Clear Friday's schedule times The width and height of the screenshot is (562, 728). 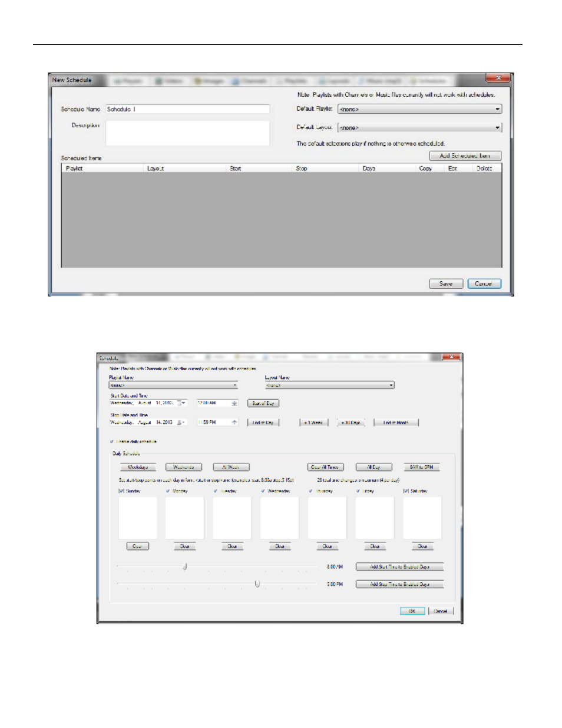click(375, 546)
